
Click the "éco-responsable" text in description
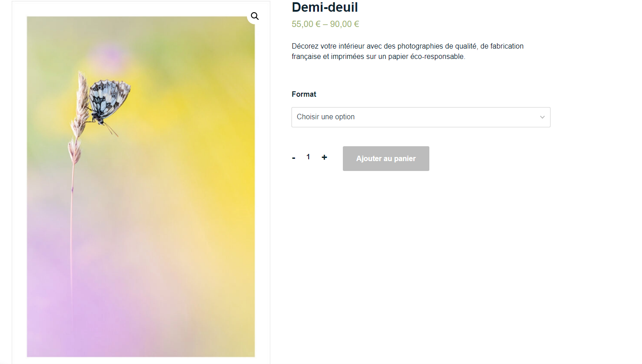point(437,57)
